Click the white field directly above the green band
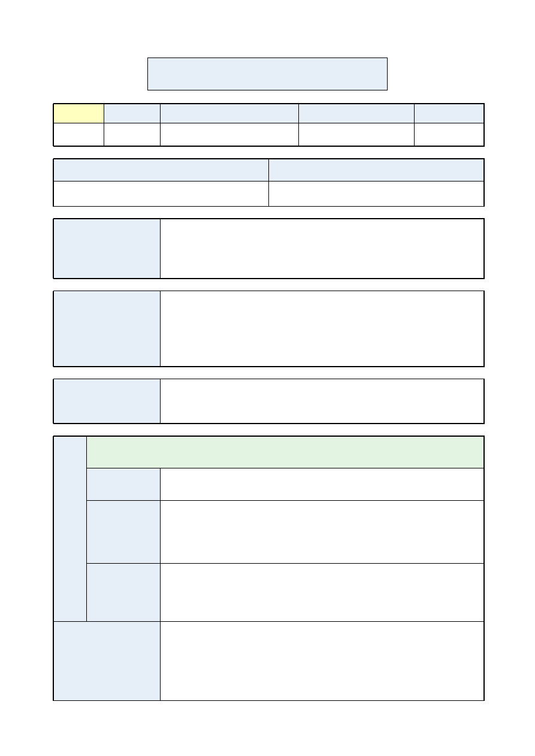535x756 pixels. pyautogui.click(x=322, y=401)
